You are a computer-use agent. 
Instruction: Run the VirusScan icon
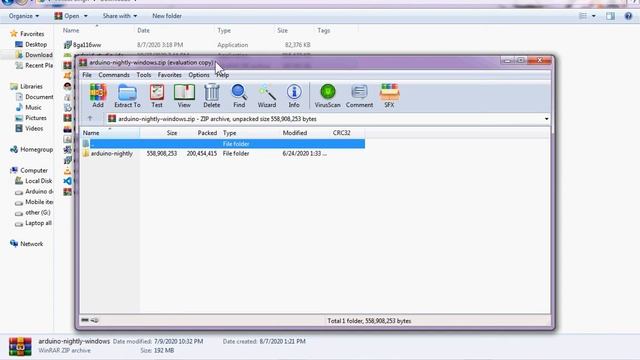click(327, 96)
